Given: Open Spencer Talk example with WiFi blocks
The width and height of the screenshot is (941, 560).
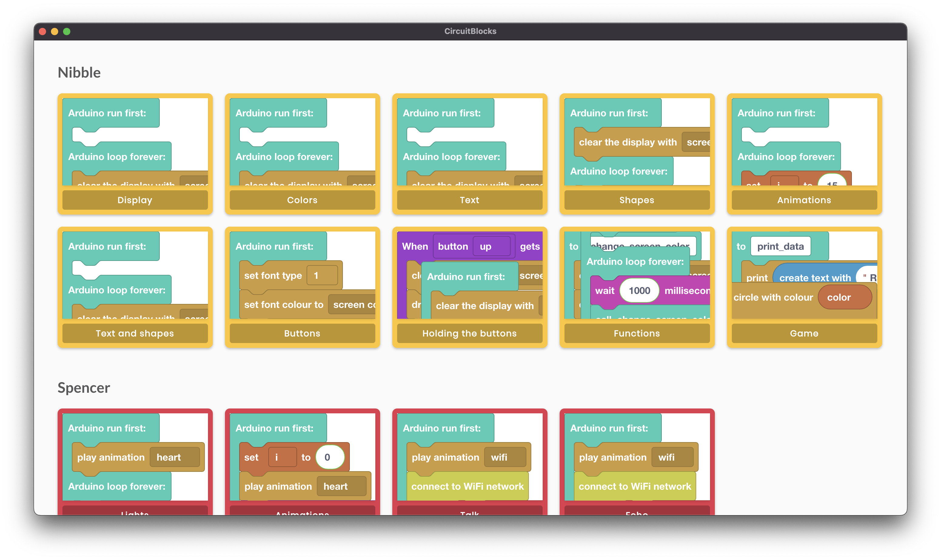Looking at the screenshot, I should click(469, 457).
